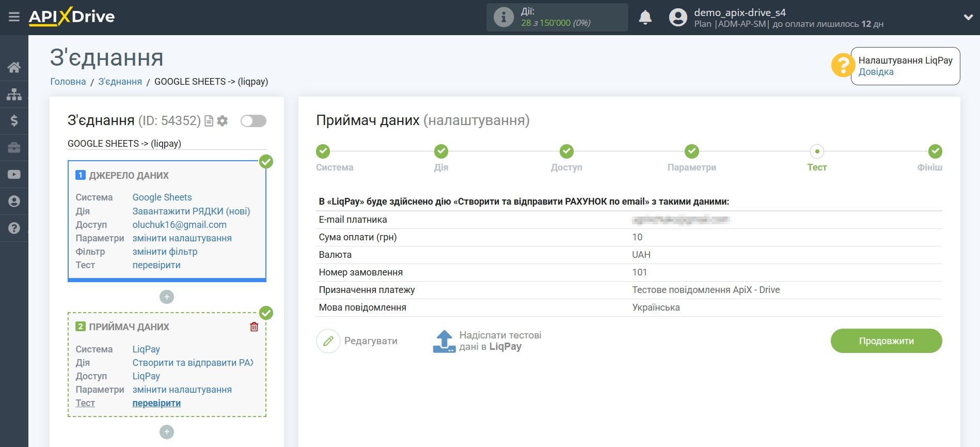Open connection settings gear icon
Image resolution: width=980 pixels, height=447 pixels.
coord(223,121)
